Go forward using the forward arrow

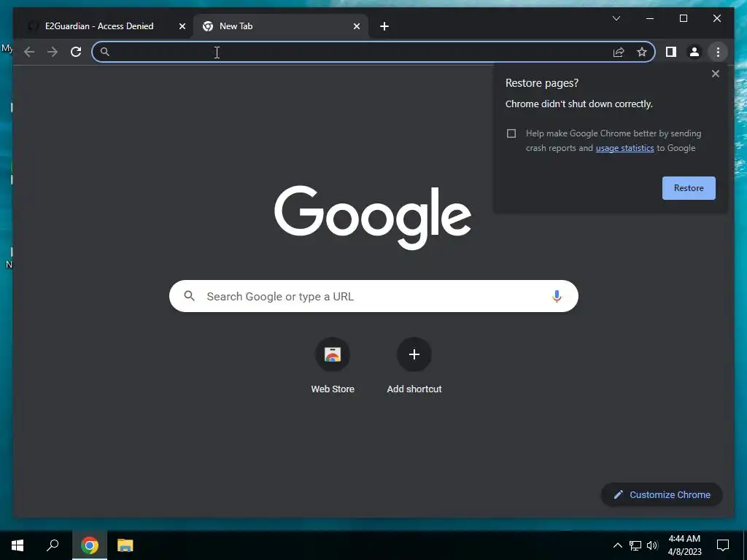tap(53, 52)
